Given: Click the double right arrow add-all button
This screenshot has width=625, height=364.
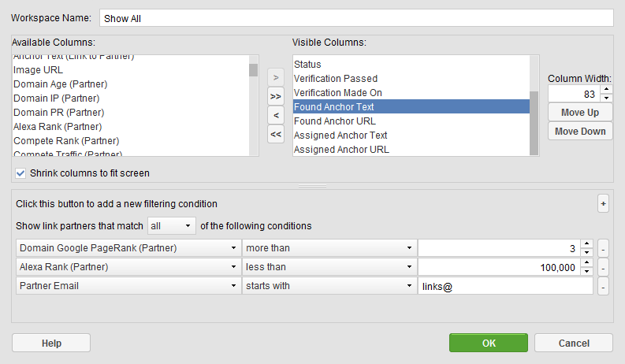Looking at the screenshot, I should [x=275, y=97].
